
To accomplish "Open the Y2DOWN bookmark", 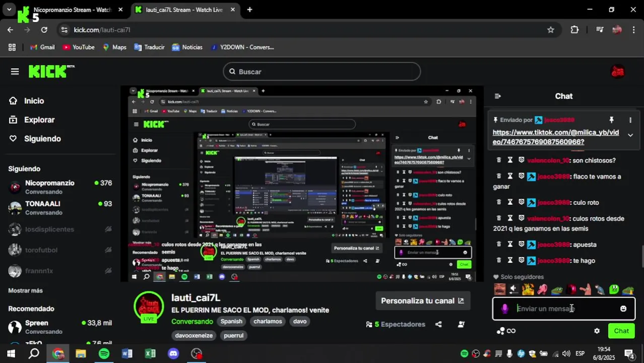I will [x=242, y=47].
